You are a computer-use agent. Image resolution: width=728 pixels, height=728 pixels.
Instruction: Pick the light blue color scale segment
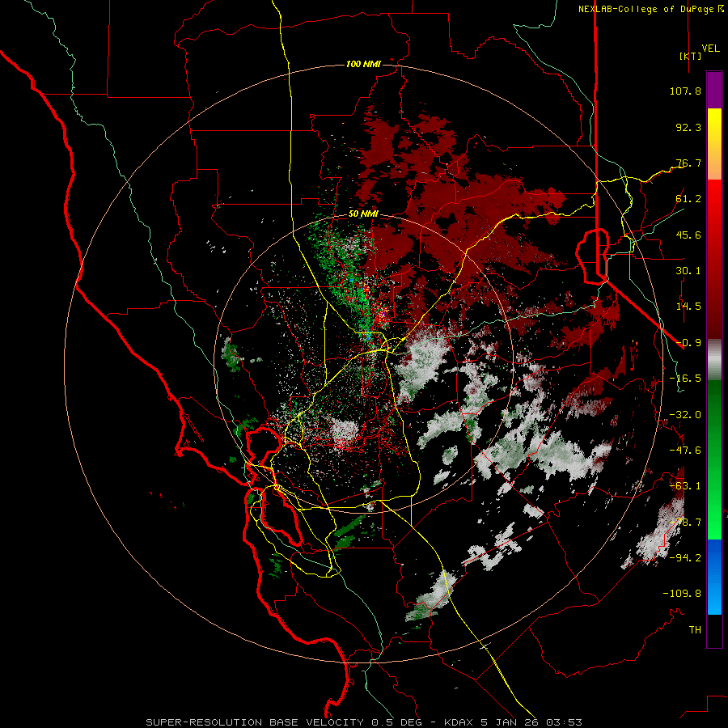[x=714, y=599]
